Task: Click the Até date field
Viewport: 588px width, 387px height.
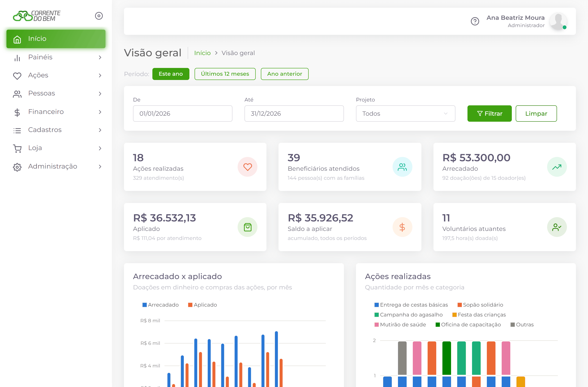Action: tap(294, 114)
